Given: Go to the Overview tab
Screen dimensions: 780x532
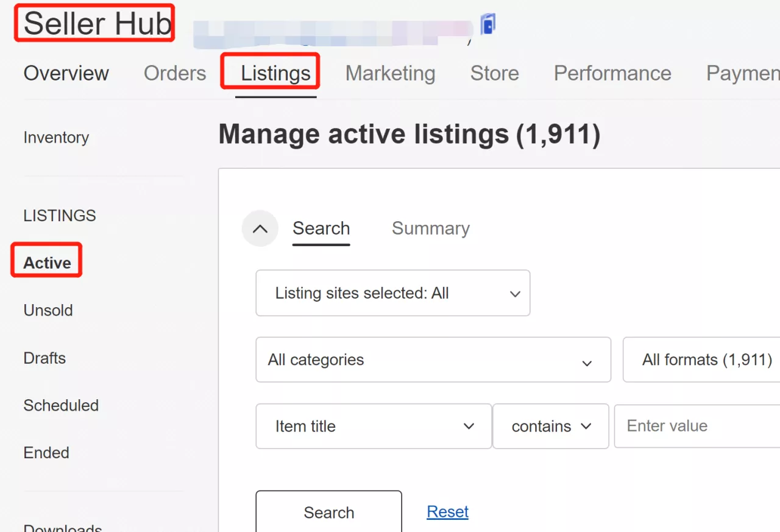Looking at the screenshot, I should (66, 74).
